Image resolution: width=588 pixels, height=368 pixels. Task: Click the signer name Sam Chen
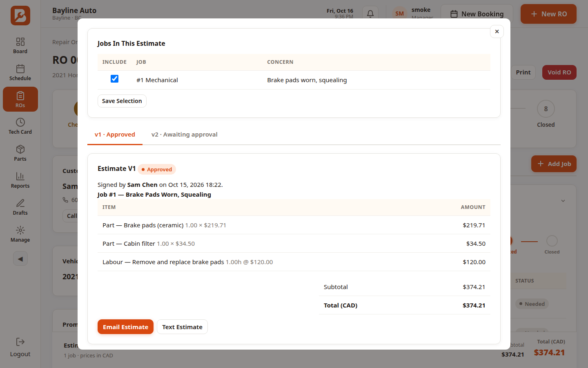(142, 185)
